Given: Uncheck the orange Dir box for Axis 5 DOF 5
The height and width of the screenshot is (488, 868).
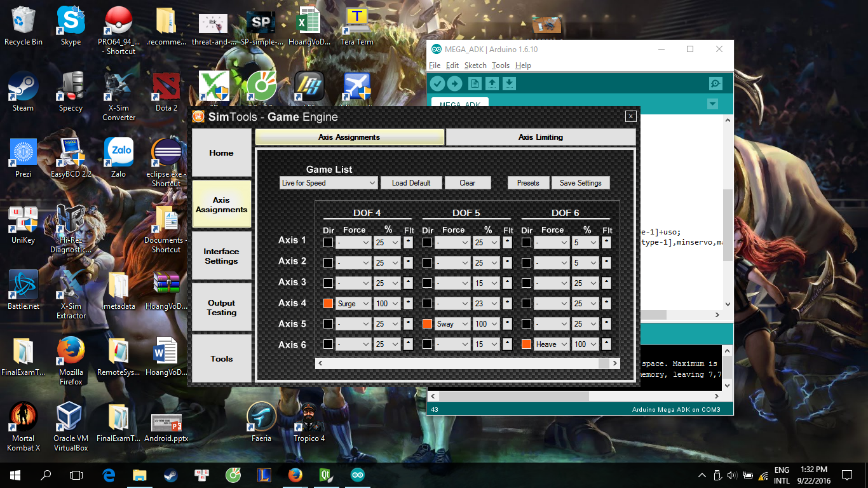Looking at the screenshot, I should [x=427, y=323].
